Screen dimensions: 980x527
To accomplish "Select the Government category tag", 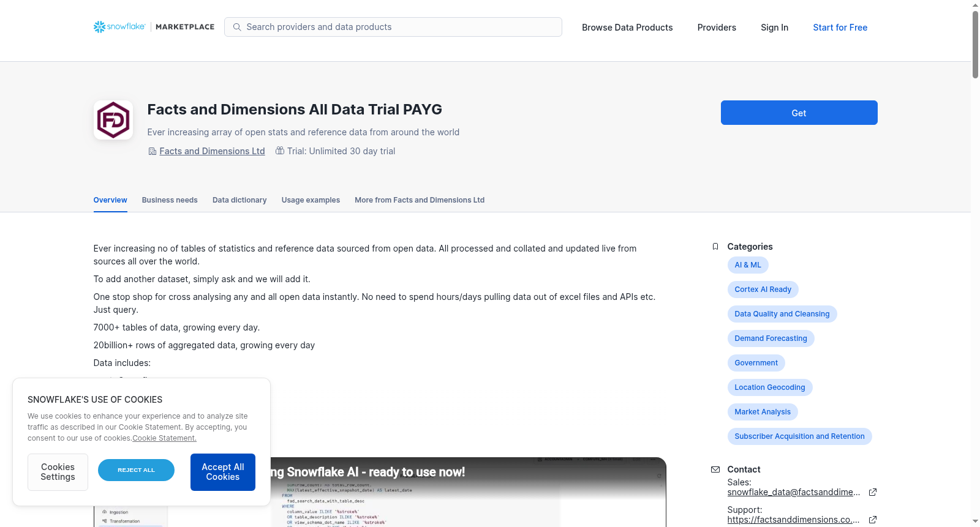I will (756, 363).
